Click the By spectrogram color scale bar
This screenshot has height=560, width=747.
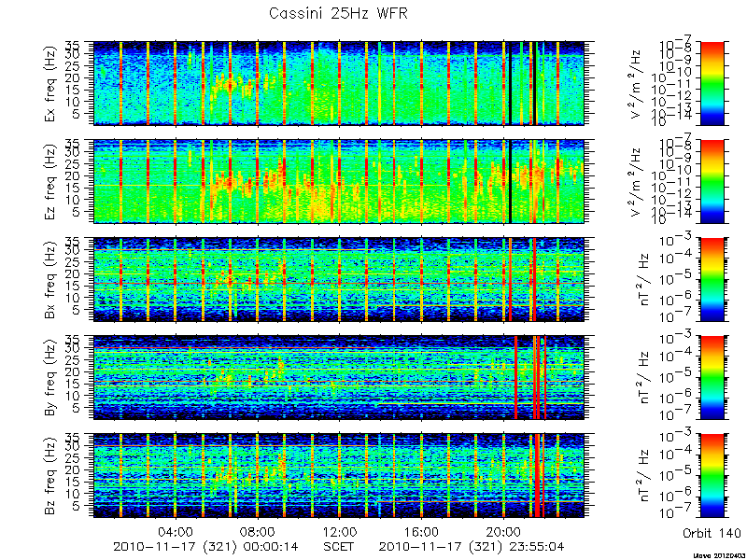click(712, 378)
